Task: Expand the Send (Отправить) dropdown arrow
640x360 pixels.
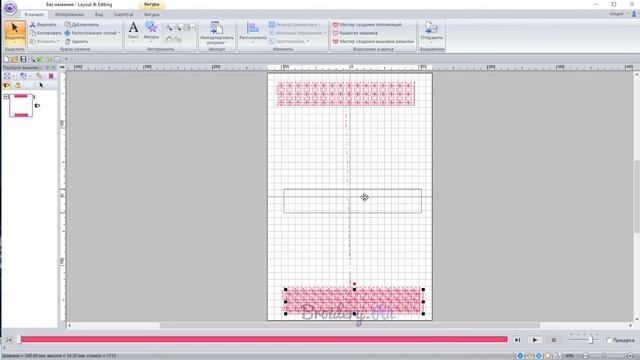Action: tap(431, 42)
